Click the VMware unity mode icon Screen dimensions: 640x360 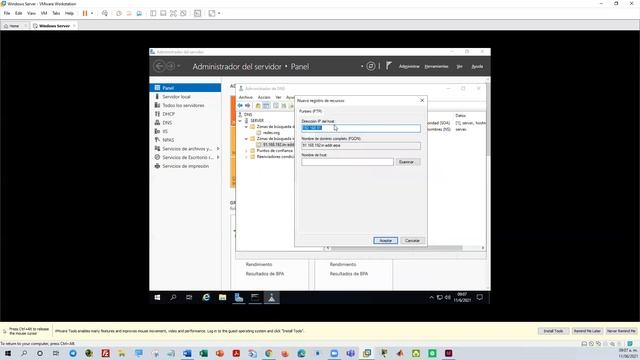(183, 13)
